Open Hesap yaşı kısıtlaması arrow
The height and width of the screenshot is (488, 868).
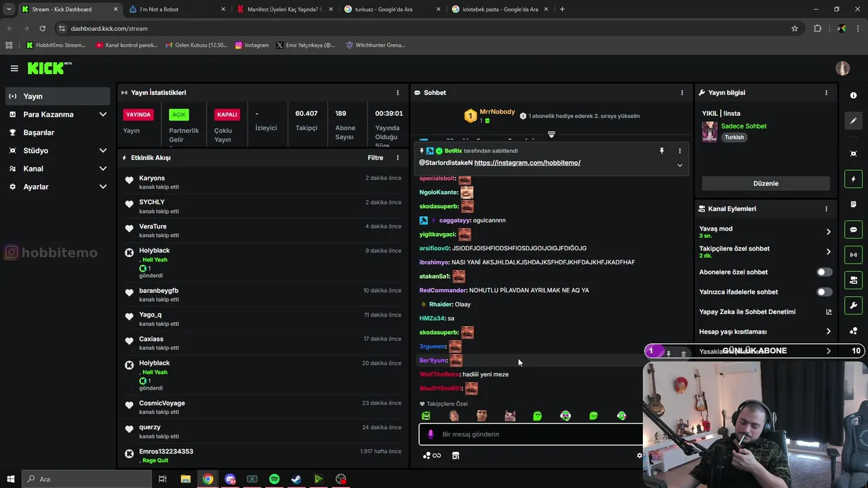click(x=828, y=331)
